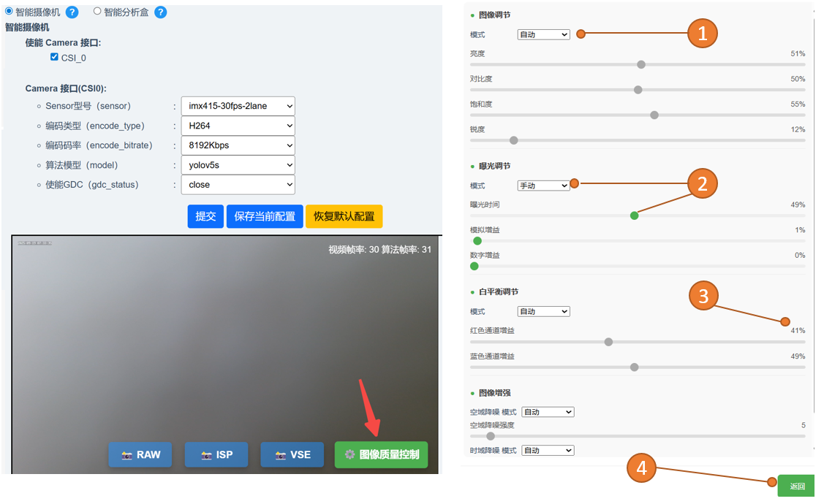Select the 智能分析盒 radio button
This screenshot has width=824, height=504.
[x=97, y=11]
